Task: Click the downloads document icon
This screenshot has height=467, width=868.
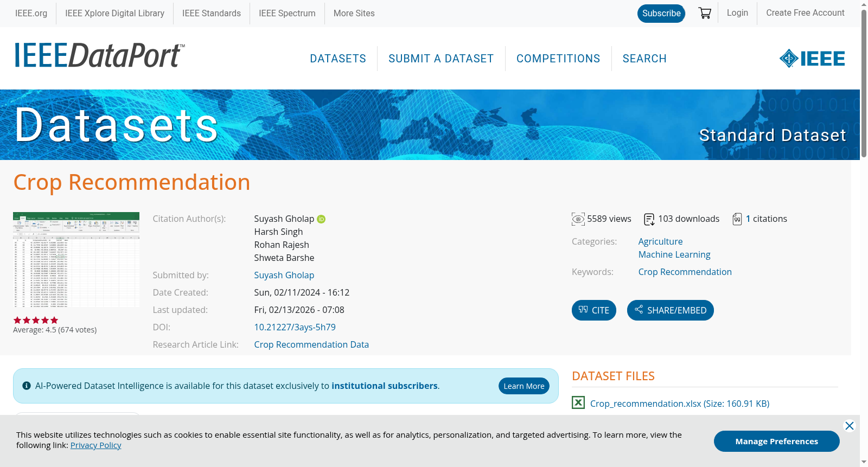Action: pos(649,219)
